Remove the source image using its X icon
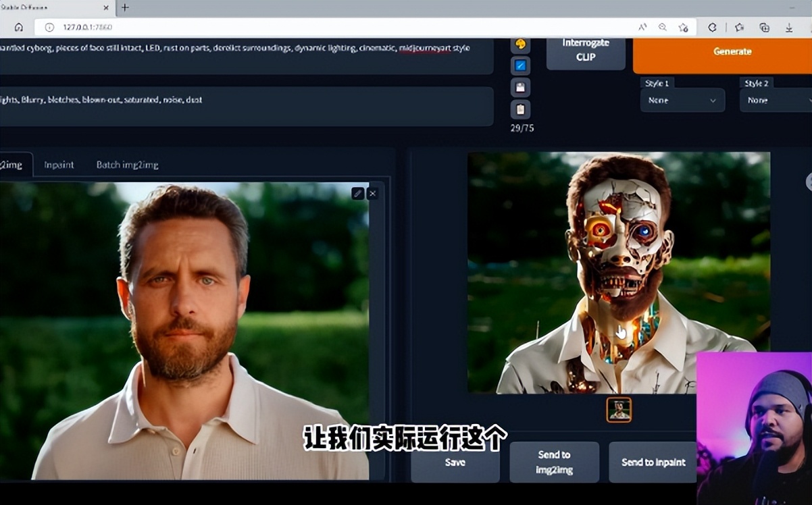 click(x=372, y=193)
